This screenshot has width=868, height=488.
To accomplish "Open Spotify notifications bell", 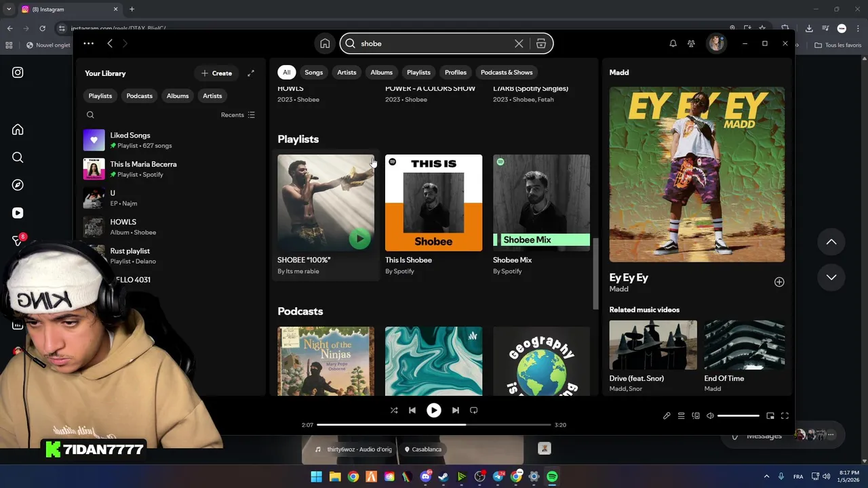I will click(673, 43).
